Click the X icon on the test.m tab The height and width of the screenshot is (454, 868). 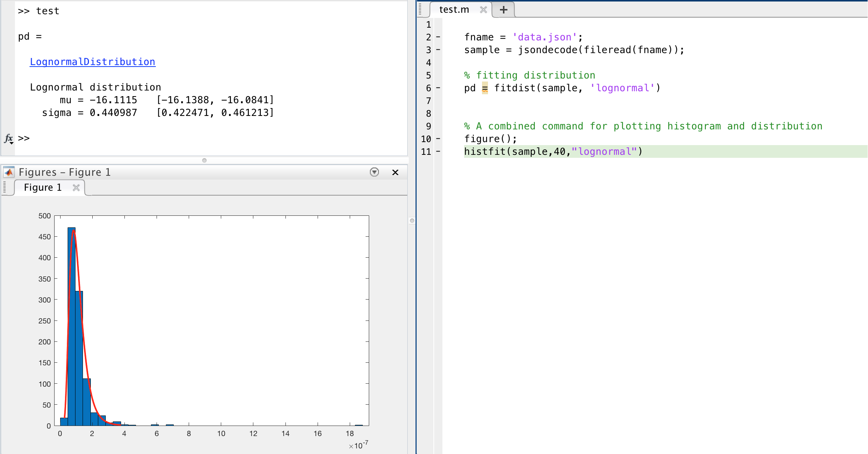(483, 10)
